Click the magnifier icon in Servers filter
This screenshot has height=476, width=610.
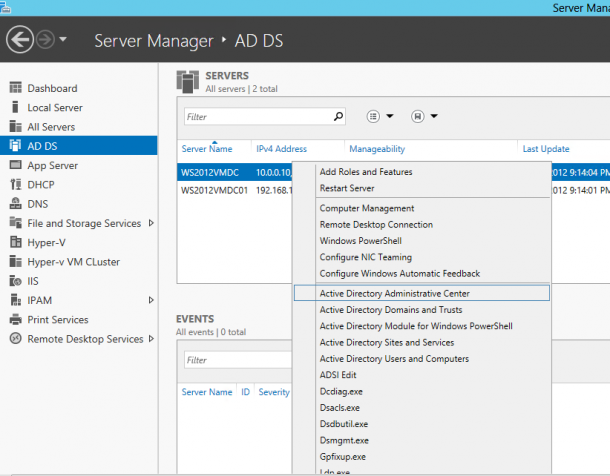click(338, 116)
